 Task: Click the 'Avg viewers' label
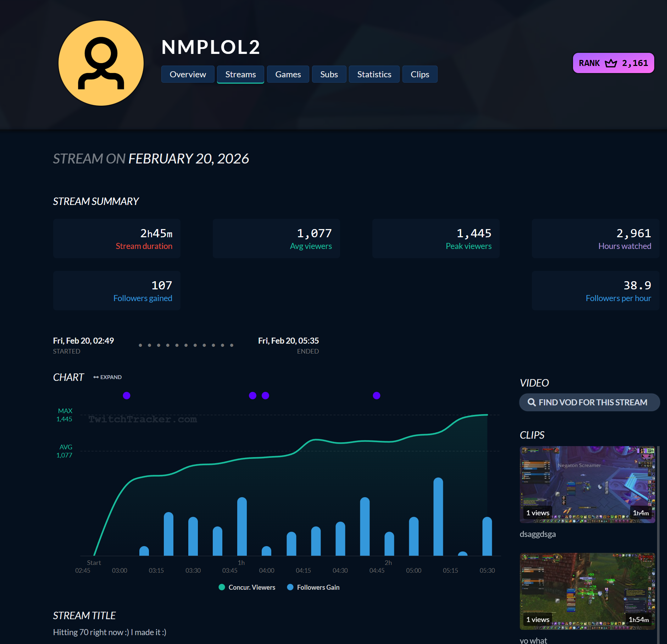311,246
